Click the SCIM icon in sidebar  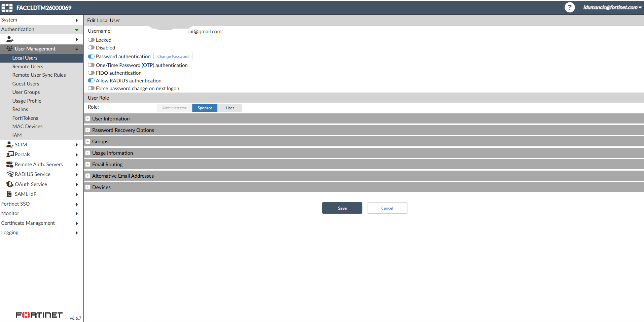10,145
